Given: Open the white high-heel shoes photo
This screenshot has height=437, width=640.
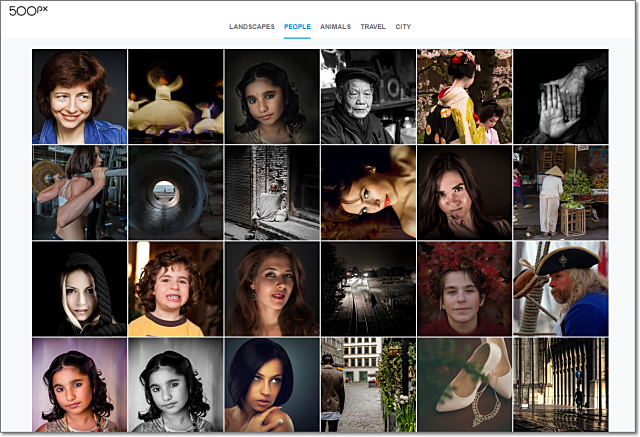Looking at the screenshot, I should click(464, 384).
